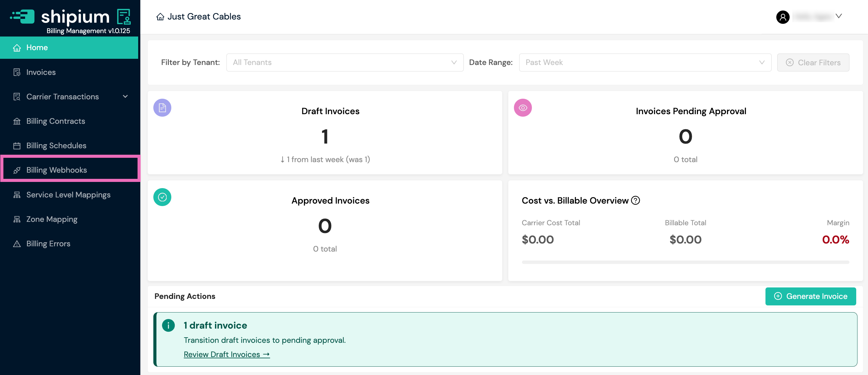Click the info icon in draft invoice alert
Viewport: 868px width, 375px height.
168,325
